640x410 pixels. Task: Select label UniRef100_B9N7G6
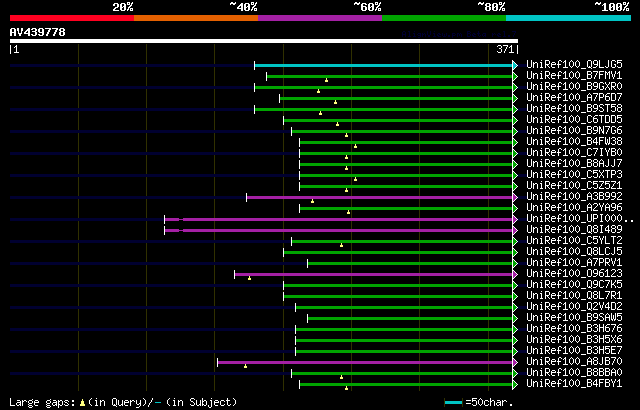[574, 131]
